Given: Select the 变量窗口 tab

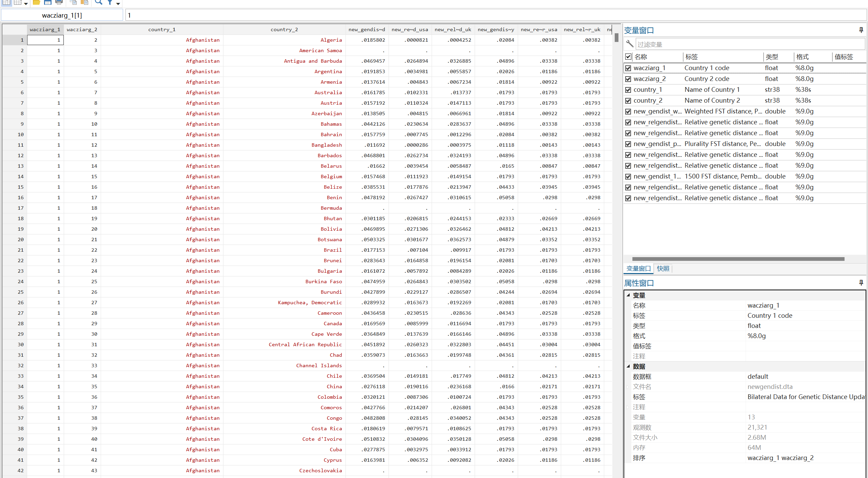Looking at the screenshot, I should pos(638,269).
